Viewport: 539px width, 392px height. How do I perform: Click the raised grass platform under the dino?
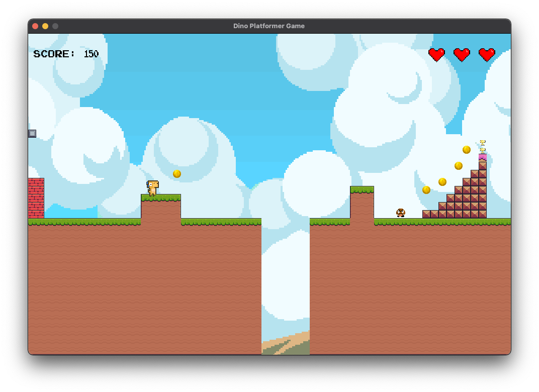[161, 207]
